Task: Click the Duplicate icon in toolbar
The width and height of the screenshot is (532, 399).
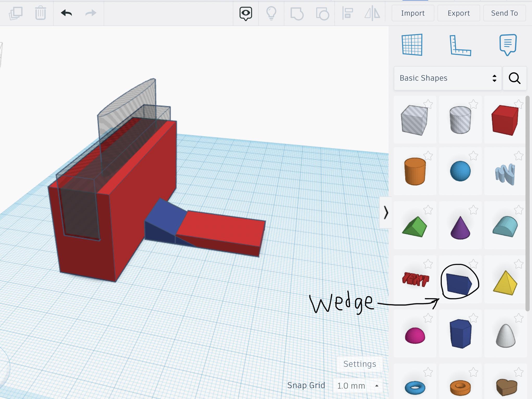Action: 16,13
